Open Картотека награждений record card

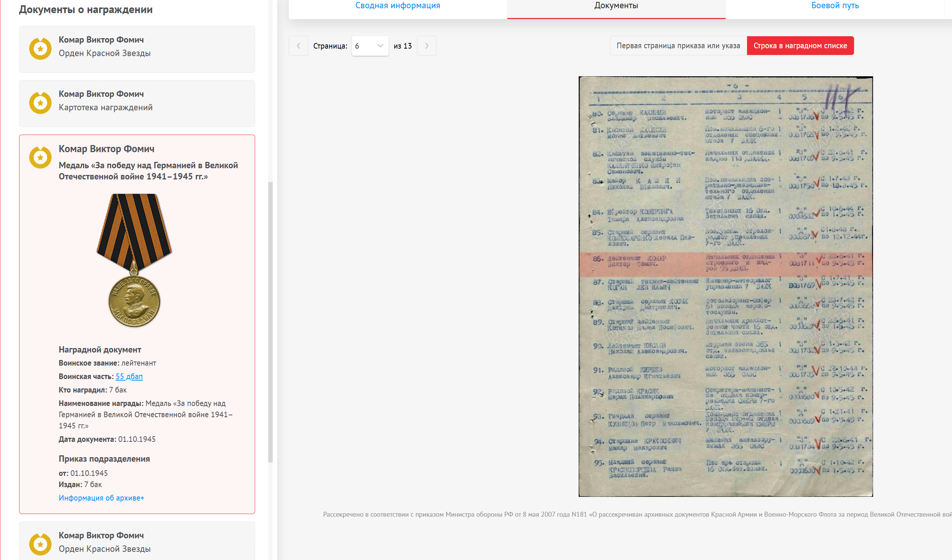coord(137,104)
